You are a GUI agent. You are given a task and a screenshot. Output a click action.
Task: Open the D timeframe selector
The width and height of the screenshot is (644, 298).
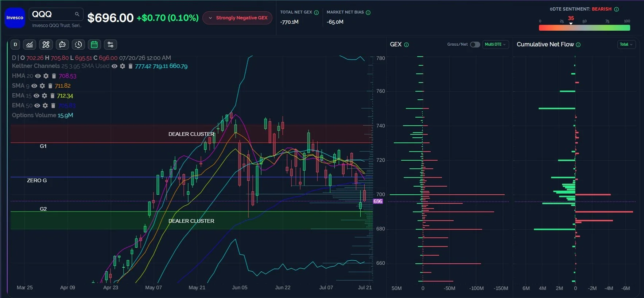coord(15,45)
